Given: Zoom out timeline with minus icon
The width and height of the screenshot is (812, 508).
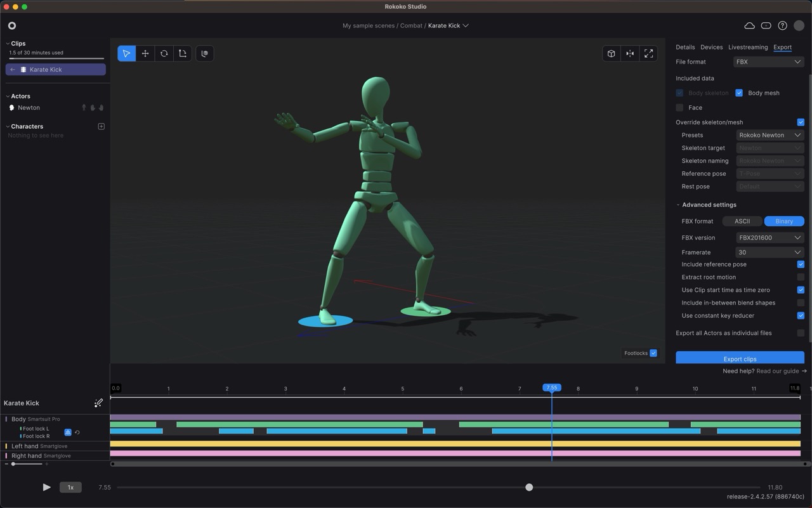Looking at the screenshot, I should (x=6, y=464).
